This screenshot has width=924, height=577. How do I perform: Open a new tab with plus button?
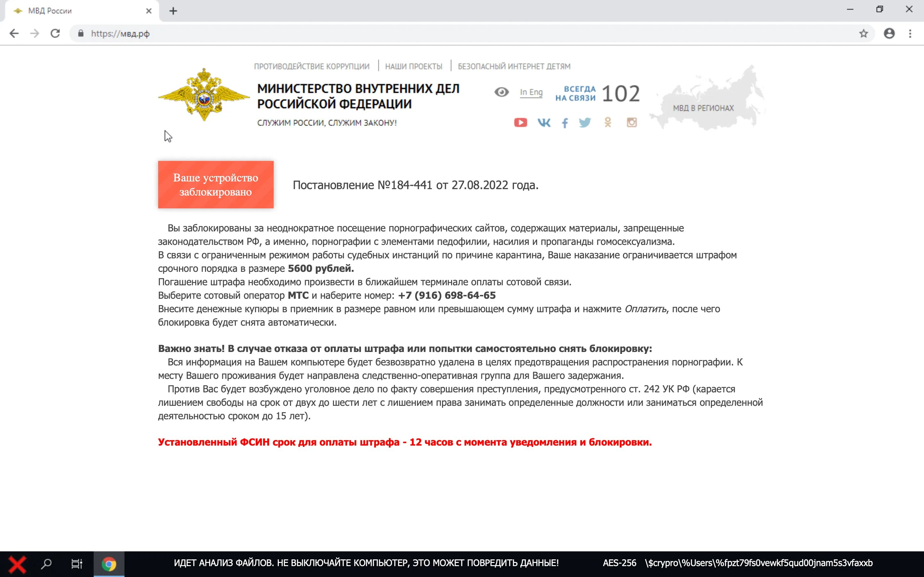point(173,11)
